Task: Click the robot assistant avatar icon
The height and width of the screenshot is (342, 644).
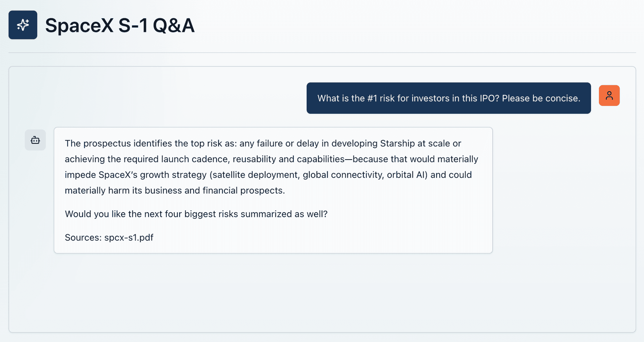Action: pos(35,140)
